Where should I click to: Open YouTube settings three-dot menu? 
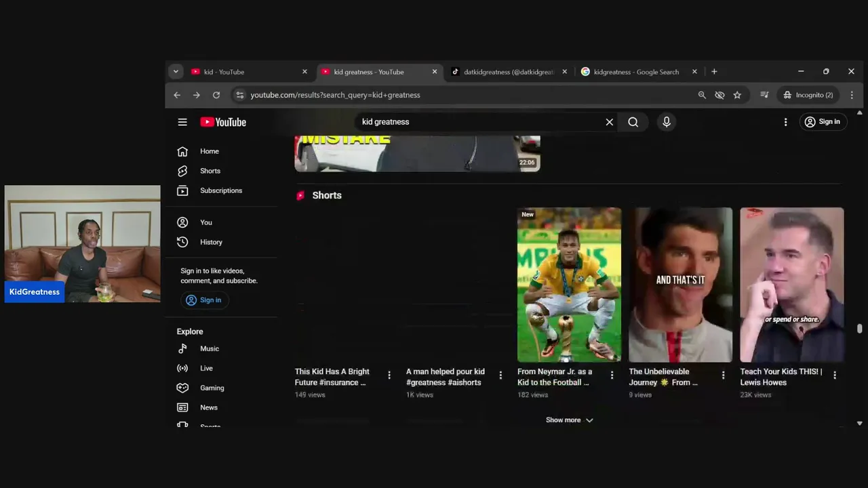click(x=786, y=122)
